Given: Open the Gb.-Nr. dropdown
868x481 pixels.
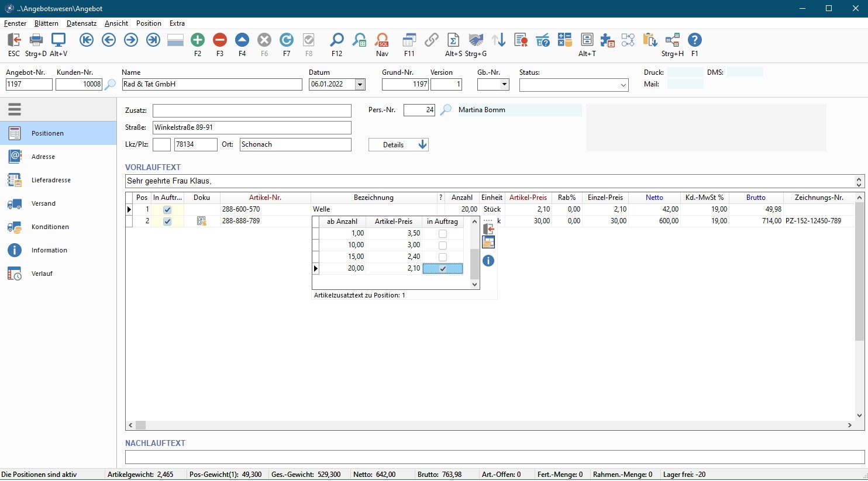Looking at the screenshot, I should pyautogui.click(x=504, y=85).
